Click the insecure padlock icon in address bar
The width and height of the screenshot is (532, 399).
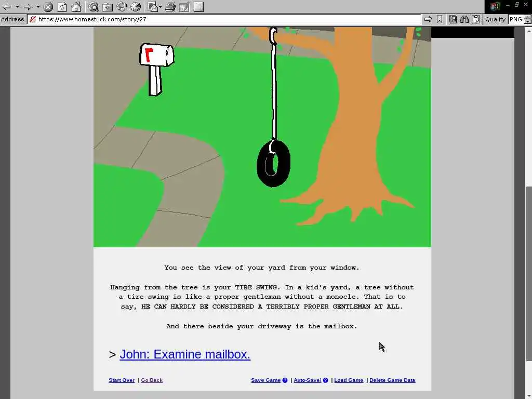tap(33, 19)
